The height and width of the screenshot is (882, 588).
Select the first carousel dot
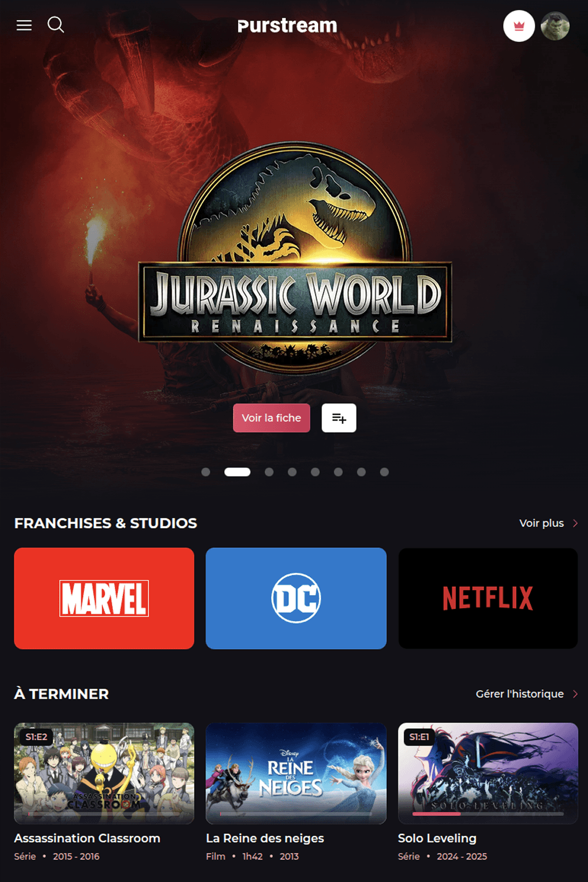click(206, 472)
